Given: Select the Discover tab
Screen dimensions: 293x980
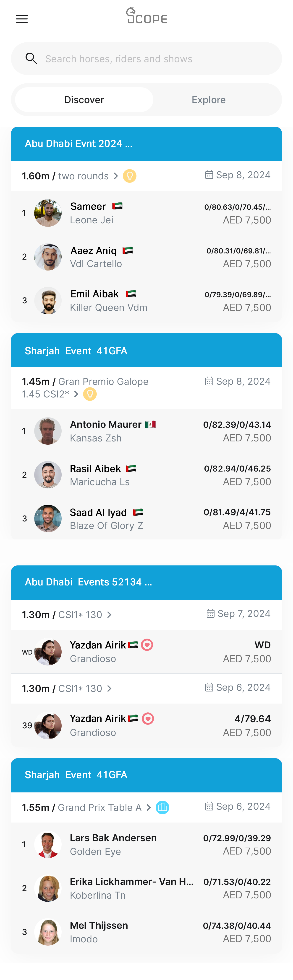Looking at the screenshot, I should [84, 100].
